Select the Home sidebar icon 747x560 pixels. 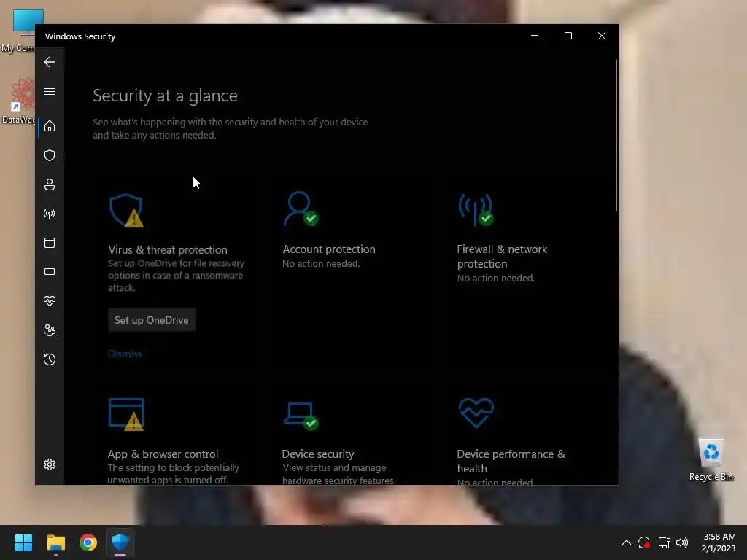click(x=50, y=126)
